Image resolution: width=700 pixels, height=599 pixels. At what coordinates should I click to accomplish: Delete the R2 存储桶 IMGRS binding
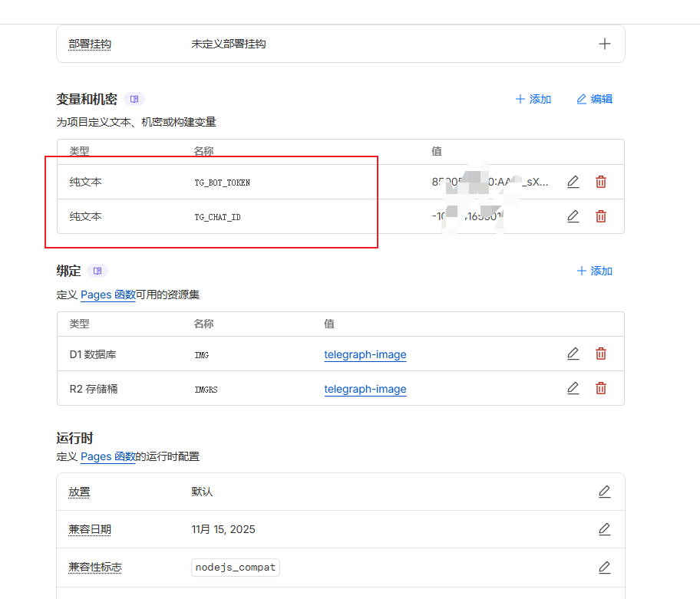[x=601, y=388]
